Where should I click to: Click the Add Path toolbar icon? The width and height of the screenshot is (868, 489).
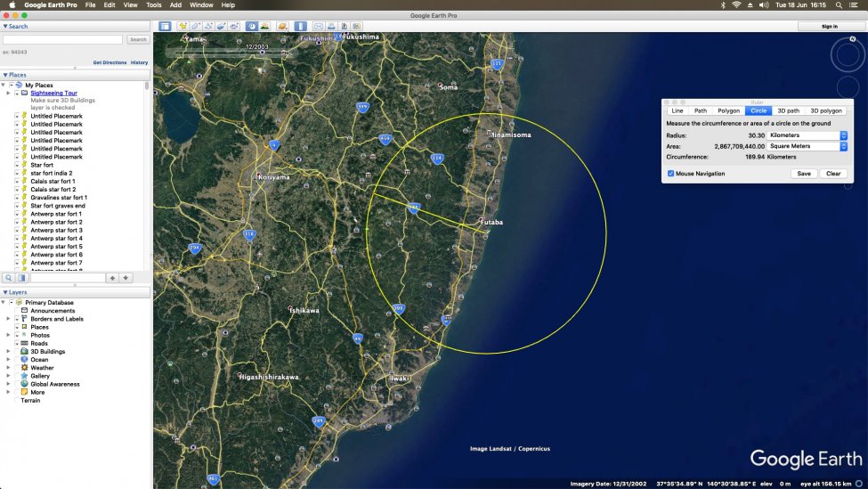pyautogui.click(x=208, y=26)
